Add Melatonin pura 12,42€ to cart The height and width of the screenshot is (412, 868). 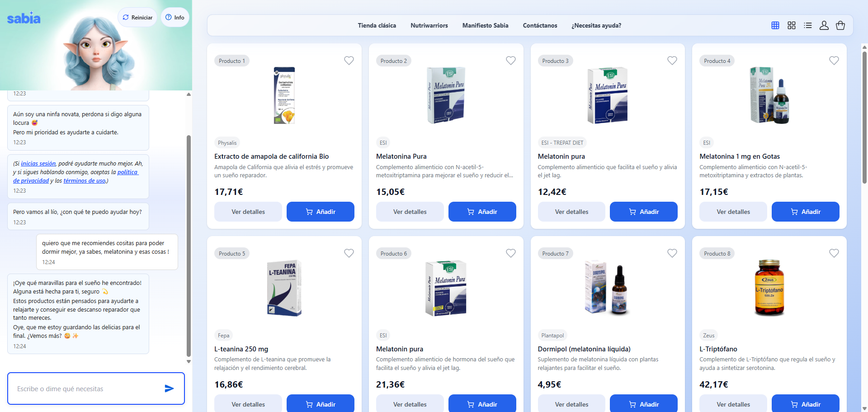[644, 212]
